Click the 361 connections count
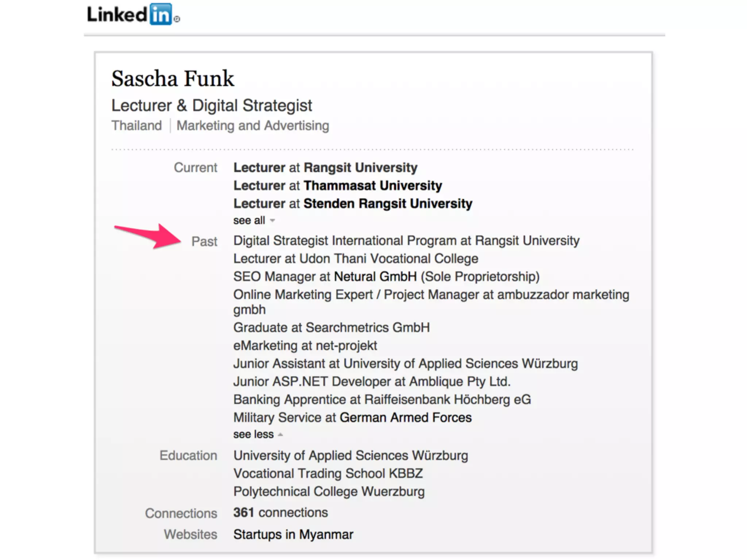 pyautogui.click(x=280, y=513)
